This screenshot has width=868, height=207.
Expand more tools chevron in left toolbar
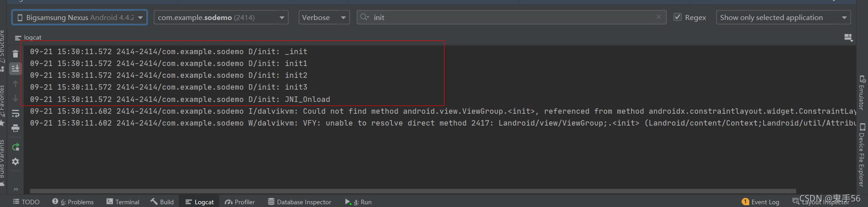coord(16,189)
